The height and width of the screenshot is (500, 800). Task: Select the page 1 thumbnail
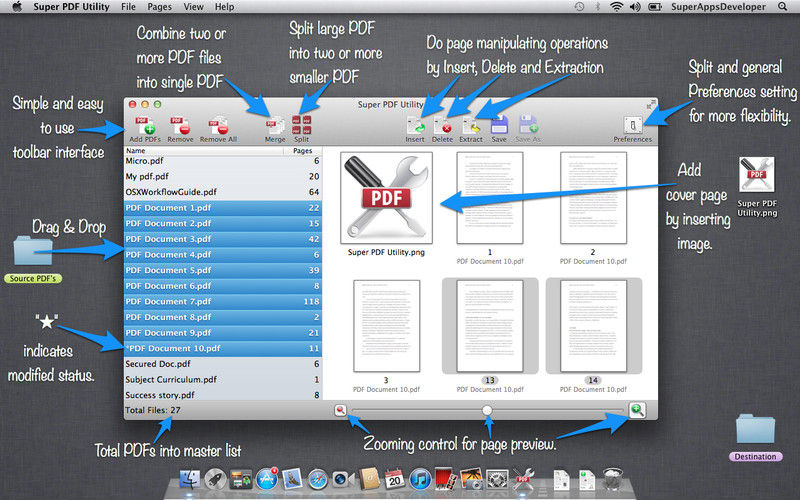[490, 197]
